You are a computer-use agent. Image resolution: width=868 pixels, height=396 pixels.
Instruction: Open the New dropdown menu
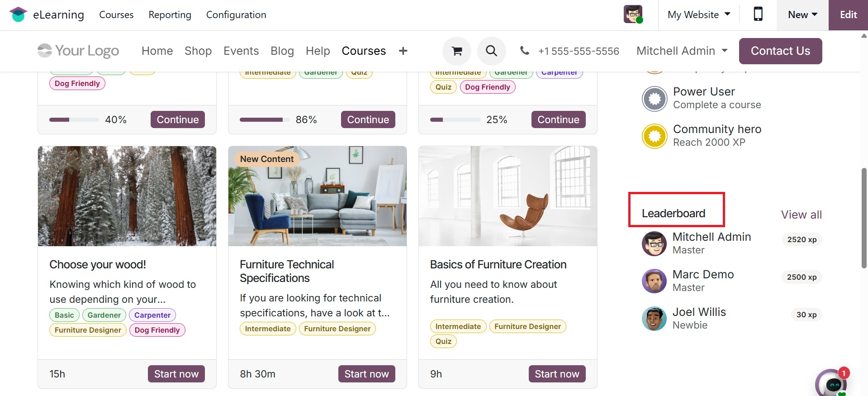click(802, 14)
